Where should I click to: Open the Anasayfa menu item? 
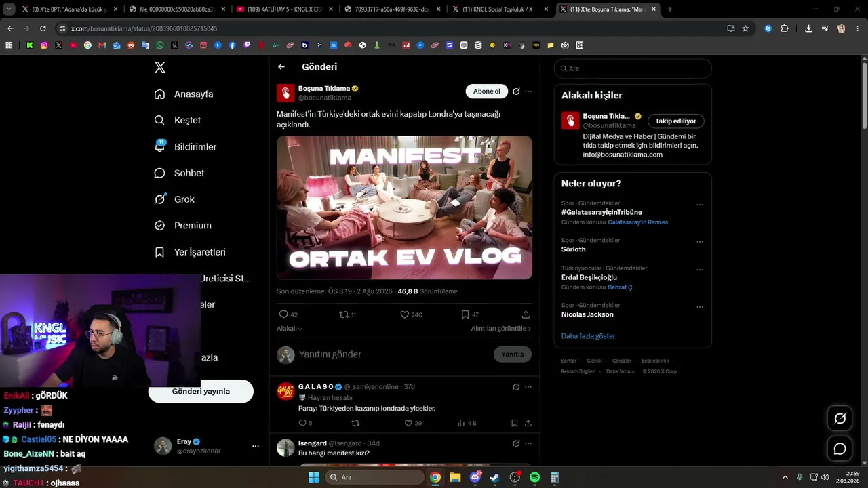(x=184, y=94)
